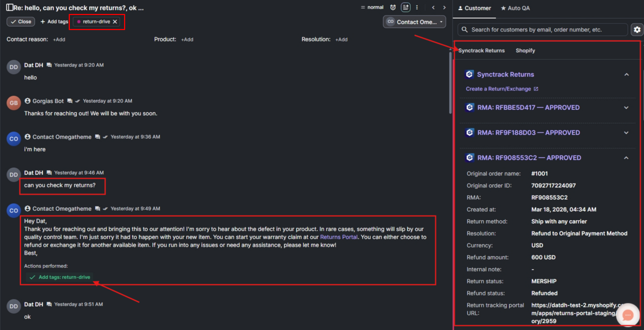The height and width of the screenshot is (330, 644).
Task: Switch to the Shopify tab
Action: (525, 51)
